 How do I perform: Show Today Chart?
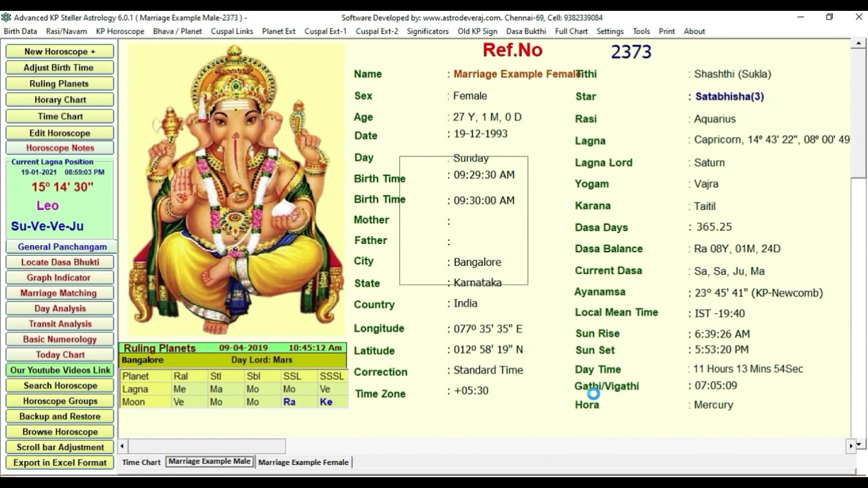(60, 354)
